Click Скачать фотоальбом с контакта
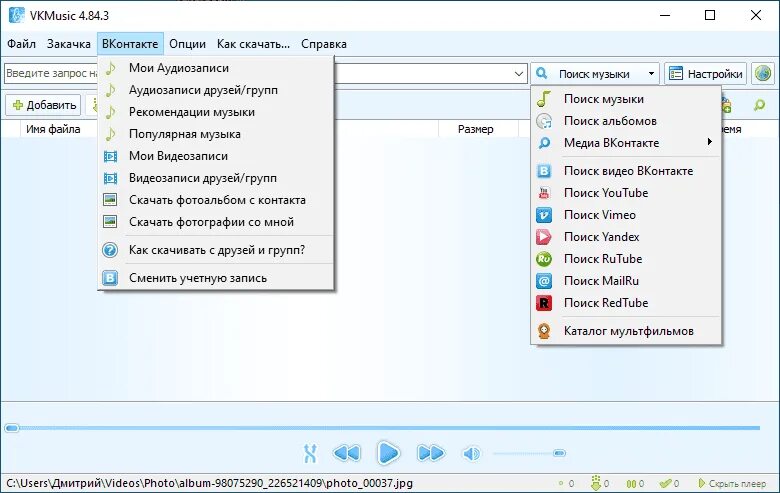This screenshot has height=493, width=780. coord(215,199)
